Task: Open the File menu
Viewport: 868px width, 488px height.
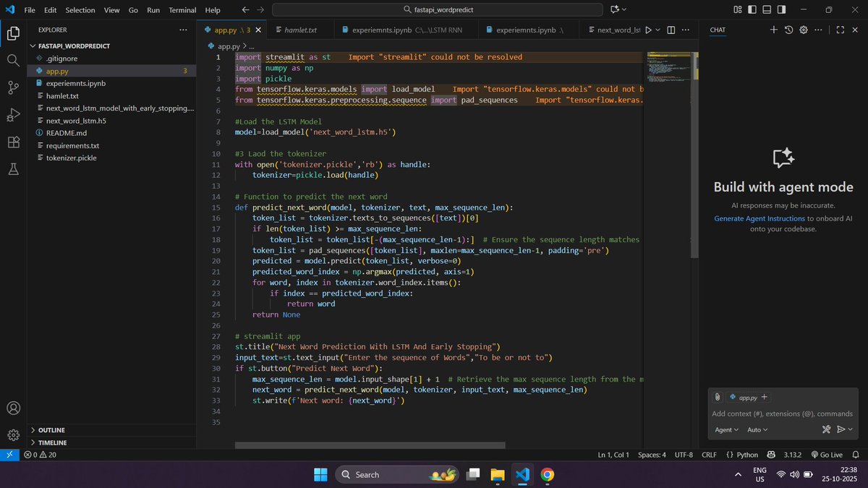Action: tap(30, 10)
